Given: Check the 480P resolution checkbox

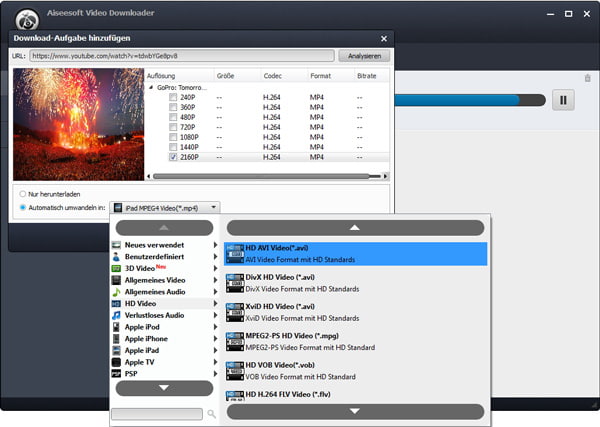Looking at the screenshot, I should [x=173, y=117].
